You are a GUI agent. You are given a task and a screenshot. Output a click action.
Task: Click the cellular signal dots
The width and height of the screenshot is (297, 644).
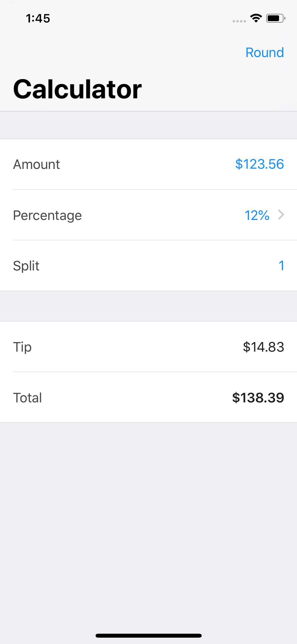(x=239, y=21)
